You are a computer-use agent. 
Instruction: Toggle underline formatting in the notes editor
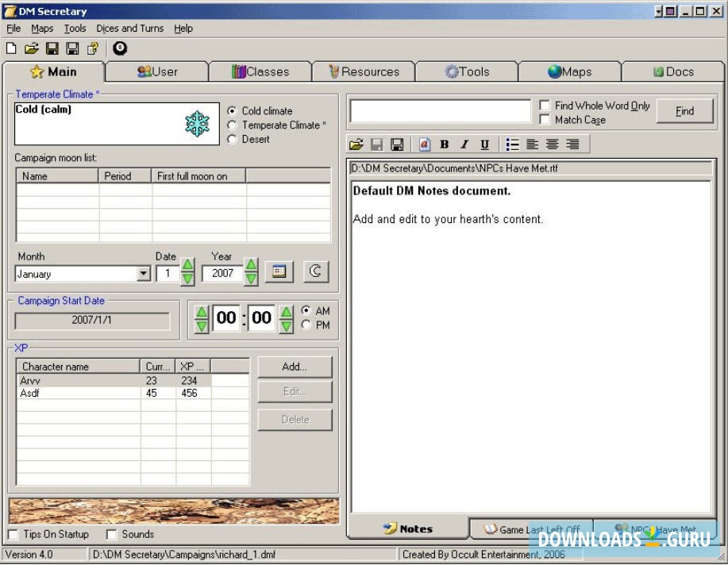(x=485, y=144)
